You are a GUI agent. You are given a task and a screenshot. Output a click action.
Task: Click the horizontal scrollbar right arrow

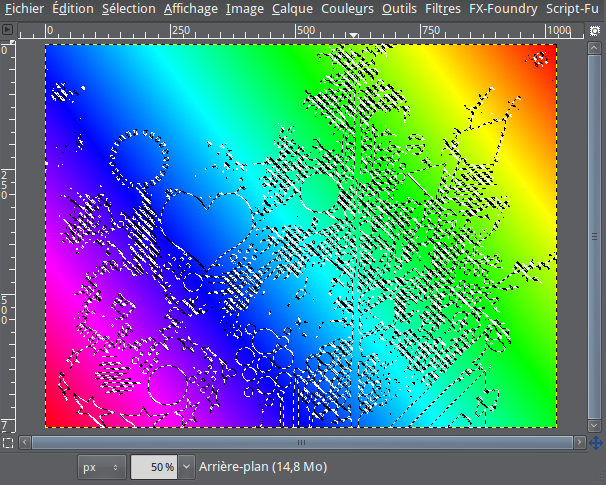click(578, 441)
